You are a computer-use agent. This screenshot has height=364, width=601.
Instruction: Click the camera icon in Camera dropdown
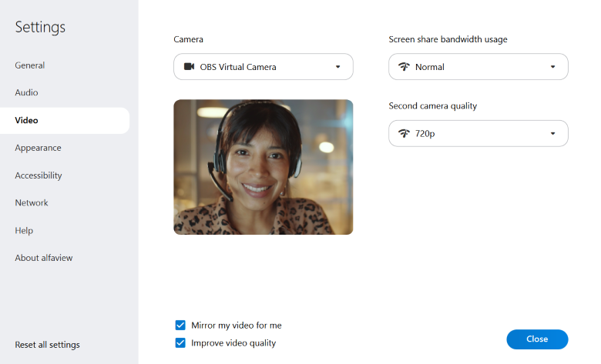coord(189,67)
